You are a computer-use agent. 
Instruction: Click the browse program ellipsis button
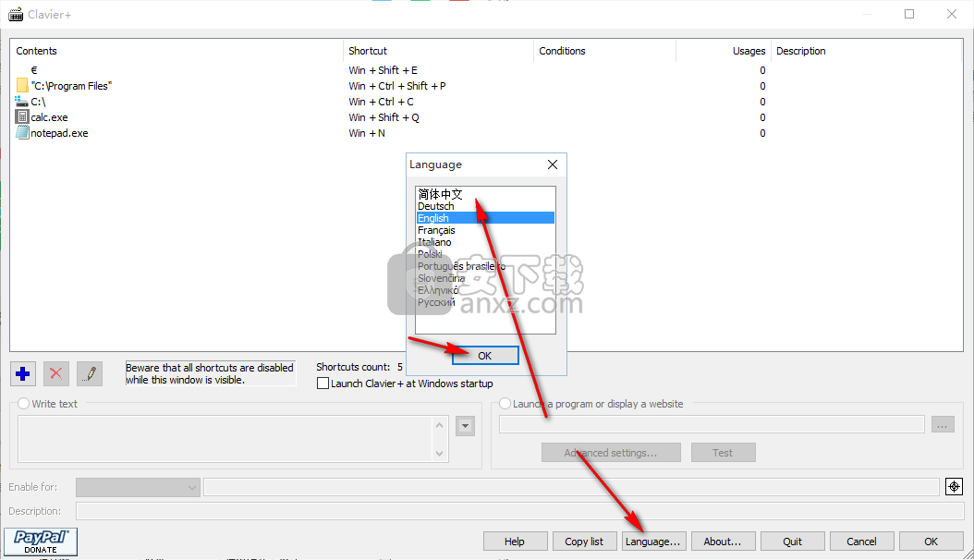point(943,425)
